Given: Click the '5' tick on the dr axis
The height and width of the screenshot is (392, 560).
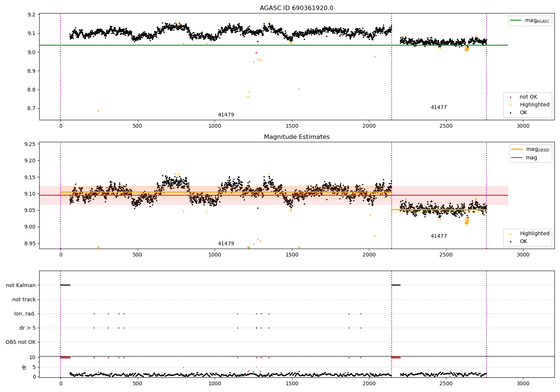Looking at the screenshot, I should pyautogui.click(x=34, y=367).
